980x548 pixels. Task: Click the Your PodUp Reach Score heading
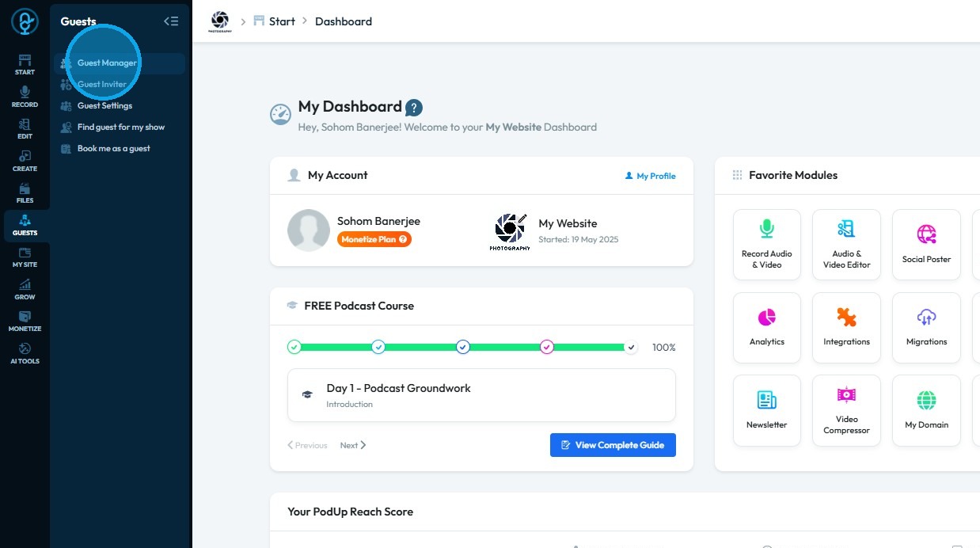[x=351, y=512]
